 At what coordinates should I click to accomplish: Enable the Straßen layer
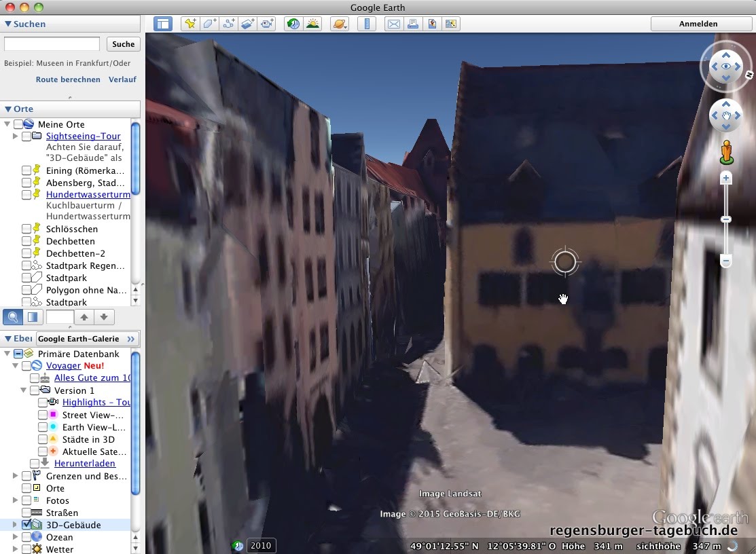point(26,513)
